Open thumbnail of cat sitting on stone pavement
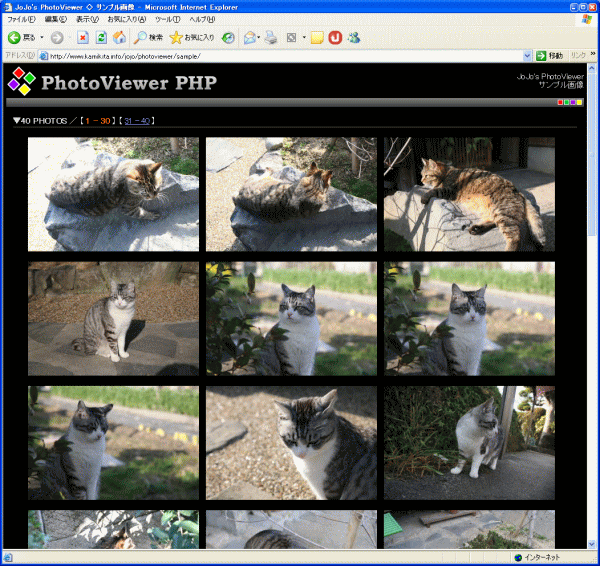 tap(113, 318)
